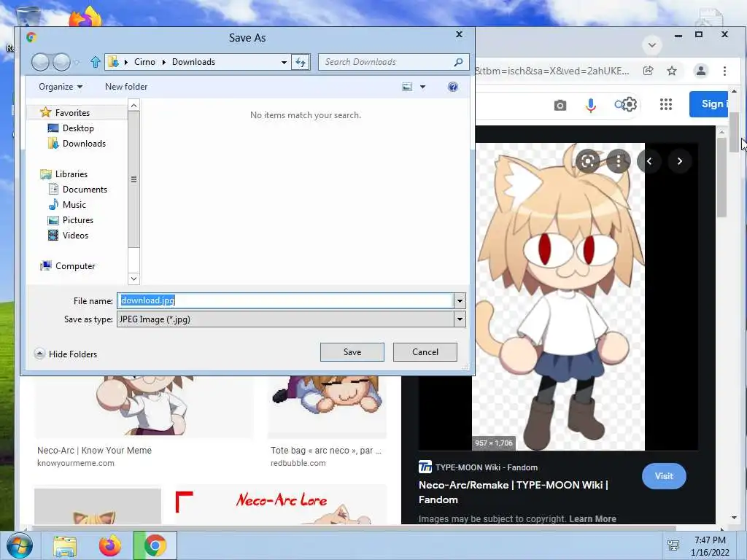The height and width of the screenshot is (560, 747).
Task: Bookmark this page with the star icon
Action: click(672, 71)
